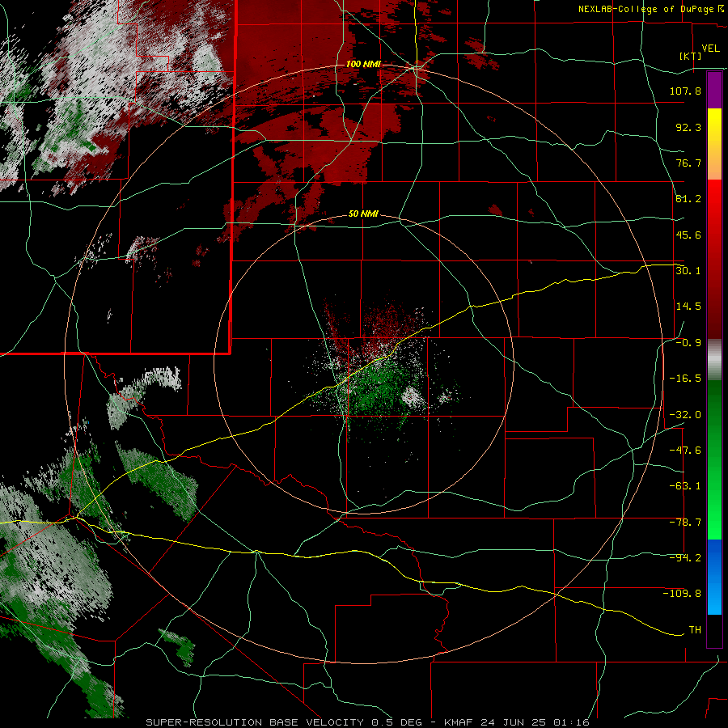
Task: Click the -78.7 velocity legend value
Action: pyautogui.click(x=685, y=523)
